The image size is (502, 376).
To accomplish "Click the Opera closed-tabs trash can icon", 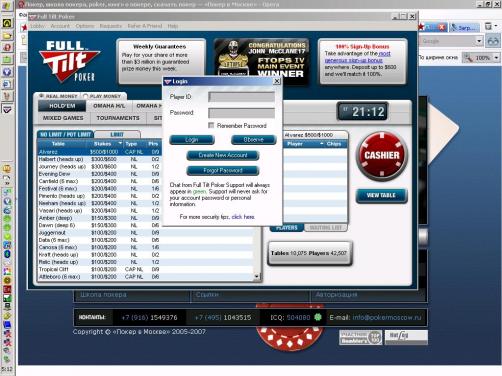I will coord(488,26).
